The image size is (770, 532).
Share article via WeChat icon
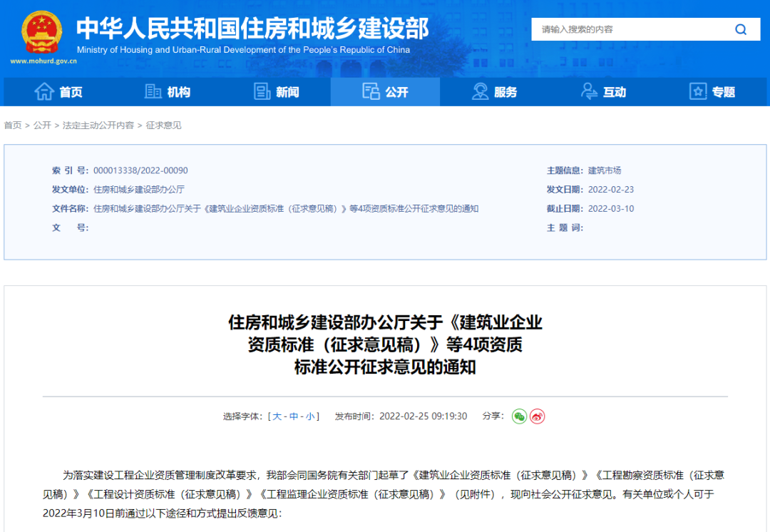pyautogui.click(x=519, y=416)
